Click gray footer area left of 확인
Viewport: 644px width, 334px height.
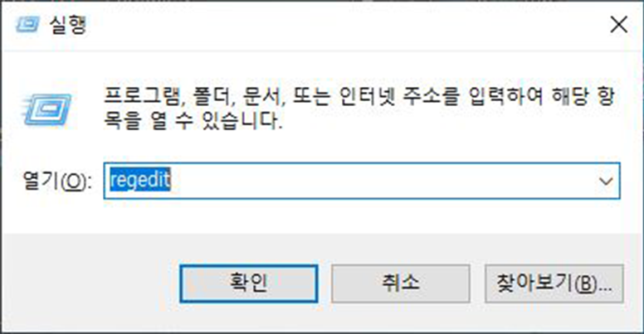pos(90,283)
